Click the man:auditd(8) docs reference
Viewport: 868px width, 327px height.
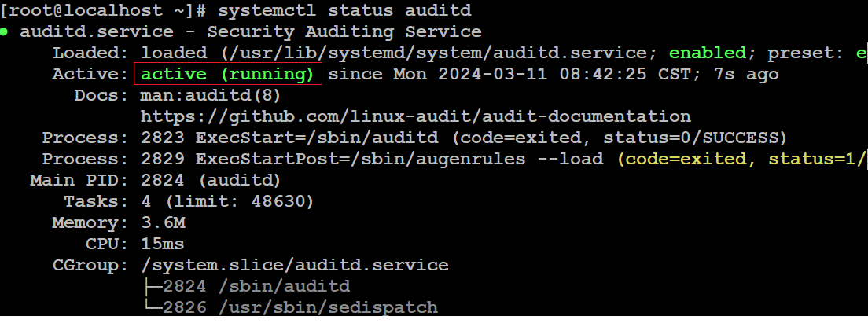click(x=211, y=96)
